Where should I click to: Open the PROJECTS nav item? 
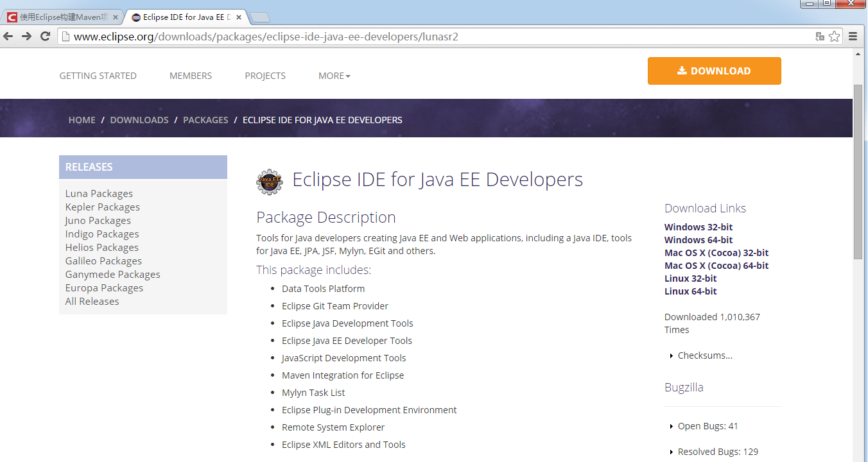[x=265, y=76]
